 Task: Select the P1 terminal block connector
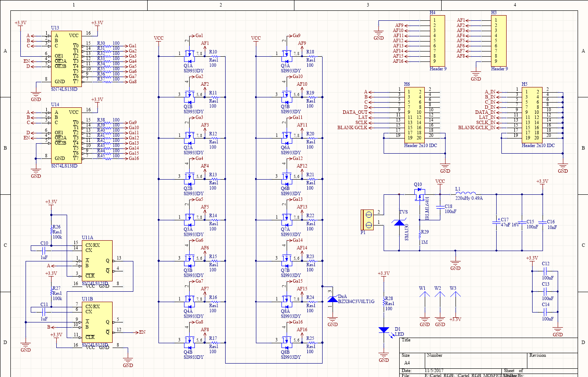tap(368, 219)
